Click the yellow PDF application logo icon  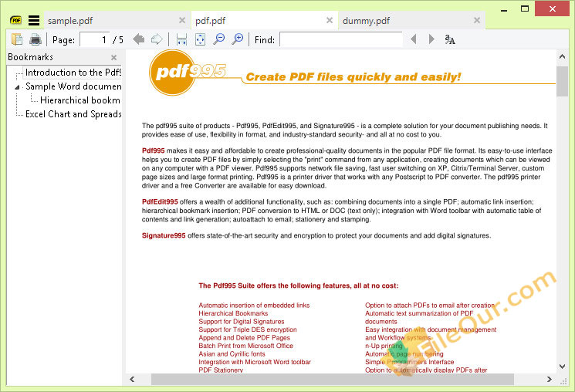point(15,21)
